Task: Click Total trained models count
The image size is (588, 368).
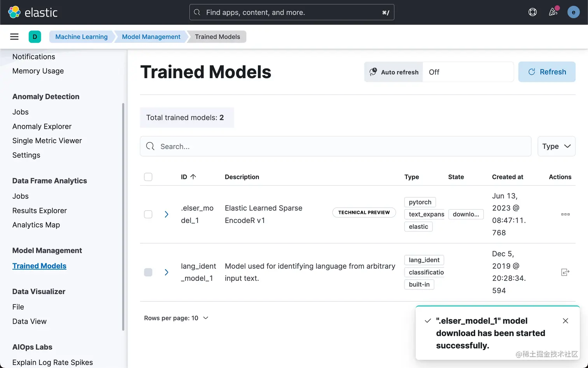Action: [187, 117]
